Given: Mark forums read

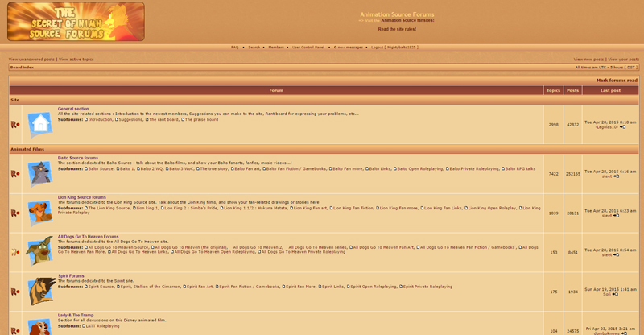Looking at the screenshot, I should point(617,81).
